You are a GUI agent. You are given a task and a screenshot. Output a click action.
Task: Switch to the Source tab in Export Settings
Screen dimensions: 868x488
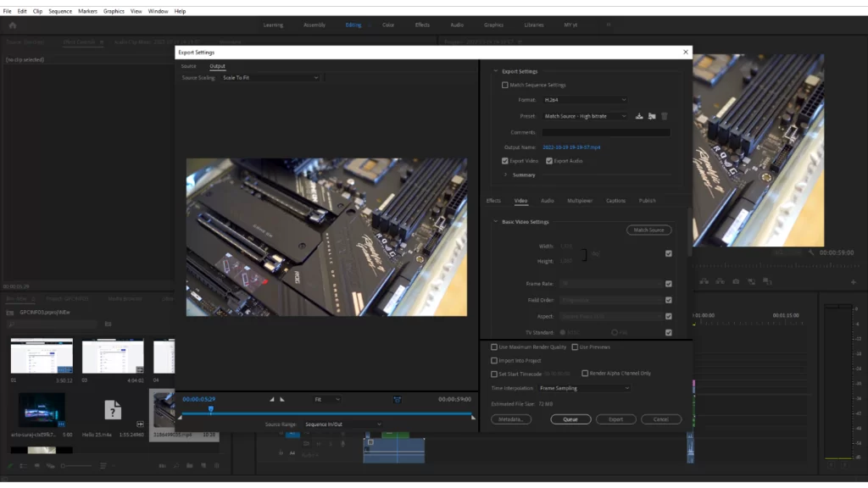189,66
